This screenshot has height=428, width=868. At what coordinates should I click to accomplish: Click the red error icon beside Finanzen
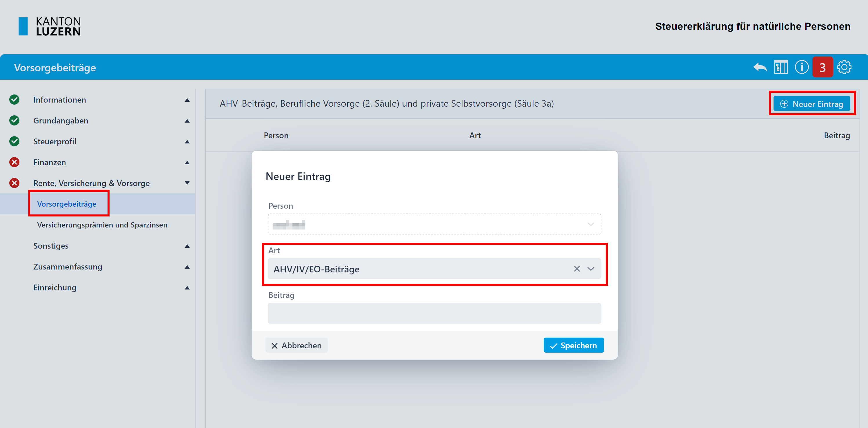point(14,163)
